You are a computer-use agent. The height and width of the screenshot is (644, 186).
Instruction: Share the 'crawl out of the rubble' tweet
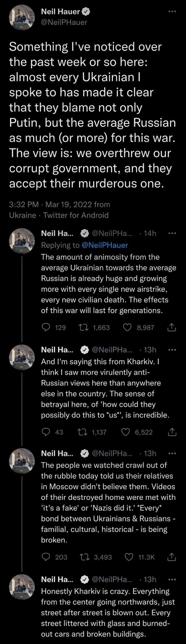(x=172, y=557)
